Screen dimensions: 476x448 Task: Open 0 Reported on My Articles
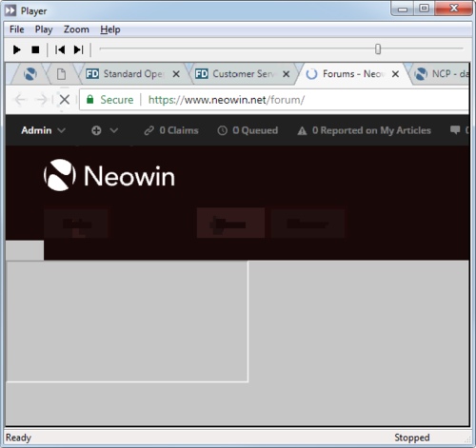tap(364, 130)
